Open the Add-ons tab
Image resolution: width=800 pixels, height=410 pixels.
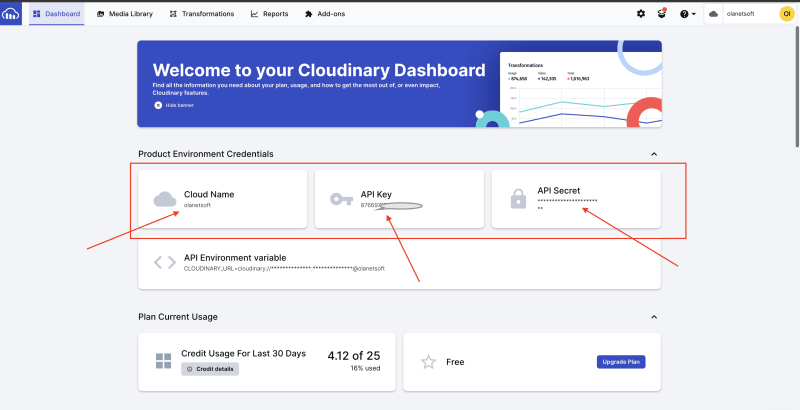[x=325, y=14]
